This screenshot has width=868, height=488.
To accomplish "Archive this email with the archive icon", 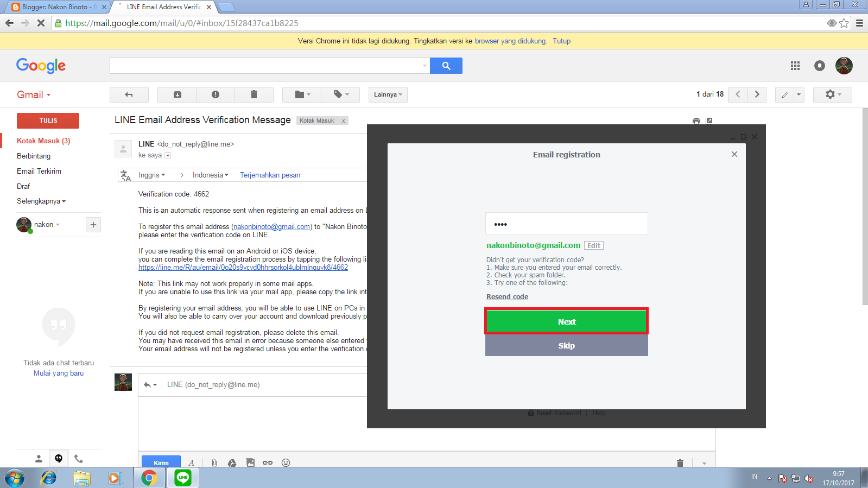I will [177, 94].
